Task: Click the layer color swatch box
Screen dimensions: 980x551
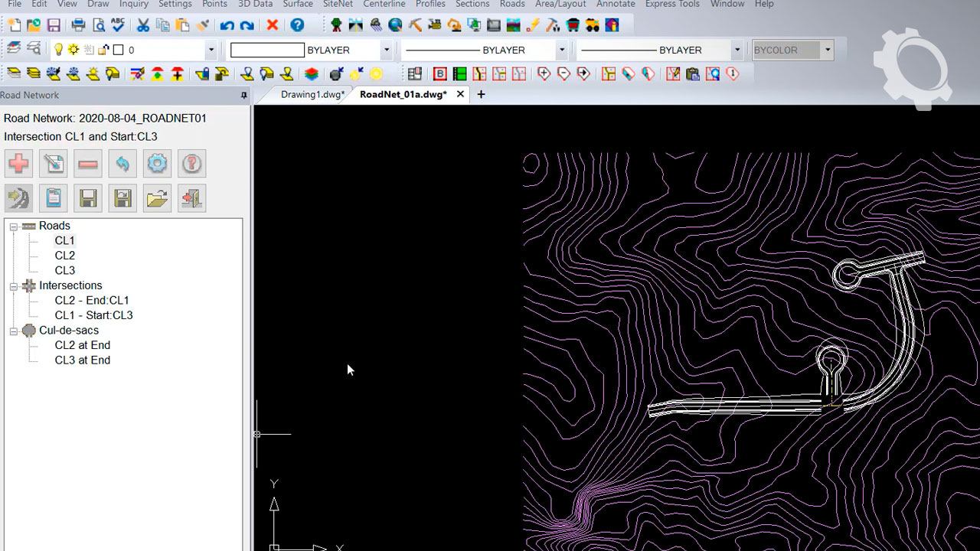Action: (118, 51)
